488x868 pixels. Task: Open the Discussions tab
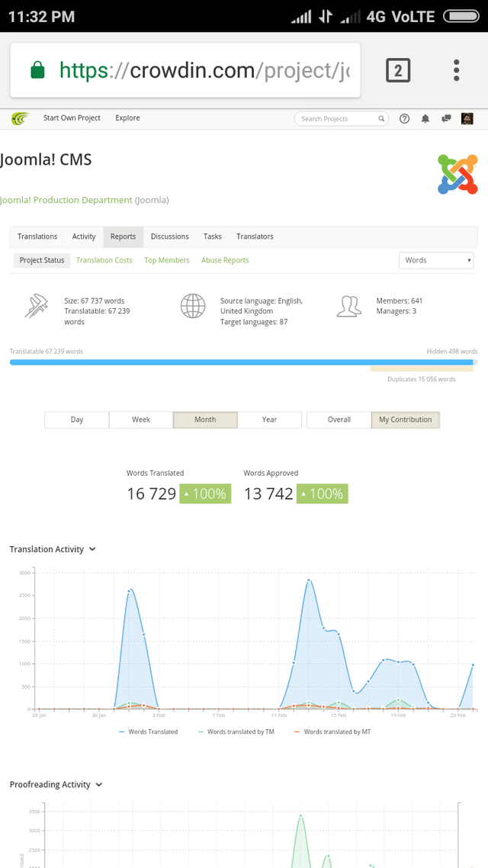(x=169, y=236)
